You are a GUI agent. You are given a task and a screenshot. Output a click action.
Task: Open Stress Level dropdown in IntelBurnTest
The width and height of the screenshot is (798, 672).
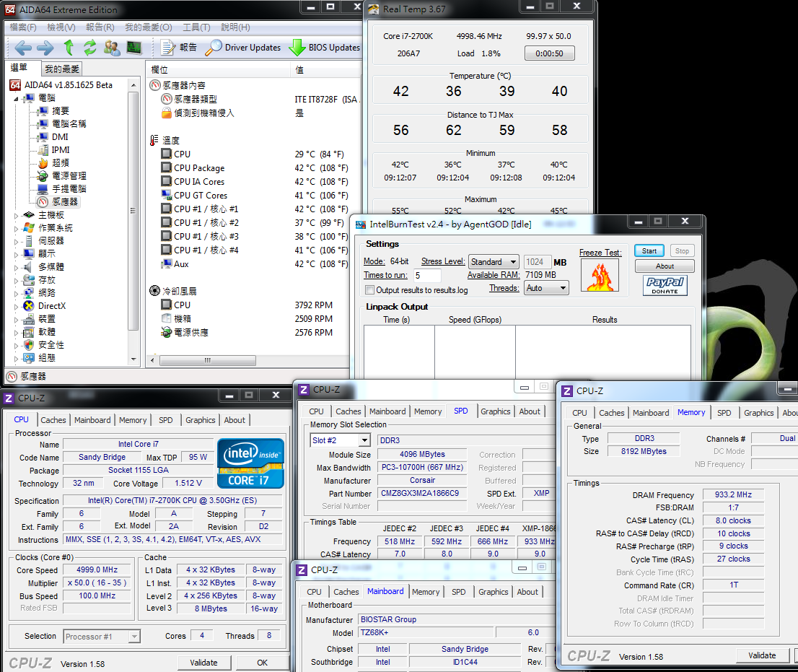click(x=494, y=262)
